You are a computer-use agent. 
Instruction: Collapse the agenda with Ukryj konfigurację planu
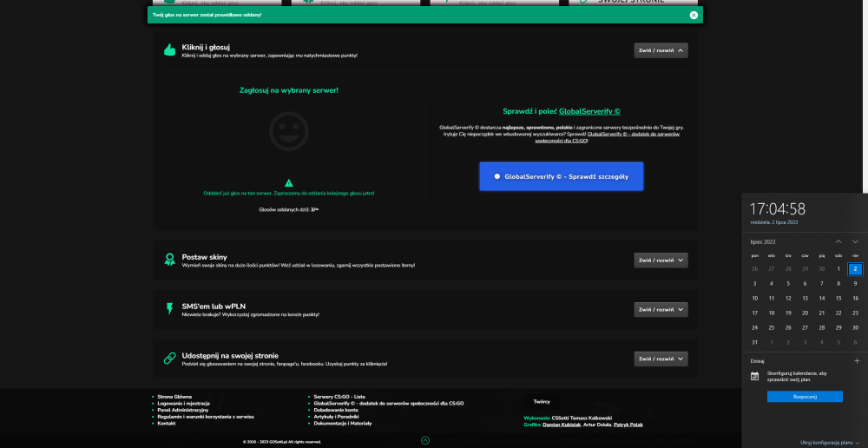coord(830,443)
